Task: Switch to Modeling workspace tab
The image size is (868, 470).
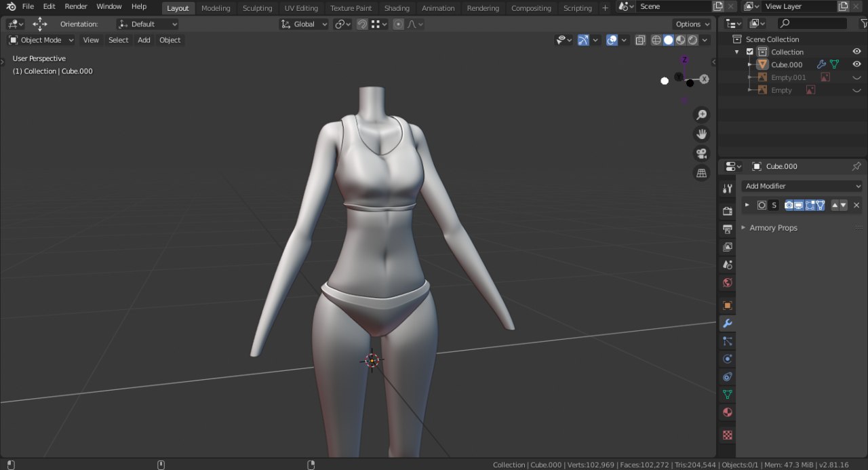Action: click(x=216, y=8)
